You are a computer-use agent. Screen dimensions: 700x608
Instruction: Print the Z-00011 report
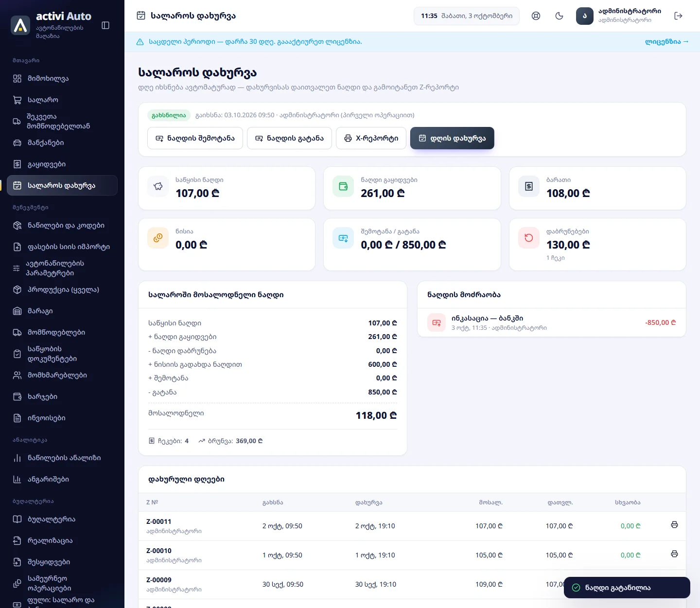click(674, 525)
